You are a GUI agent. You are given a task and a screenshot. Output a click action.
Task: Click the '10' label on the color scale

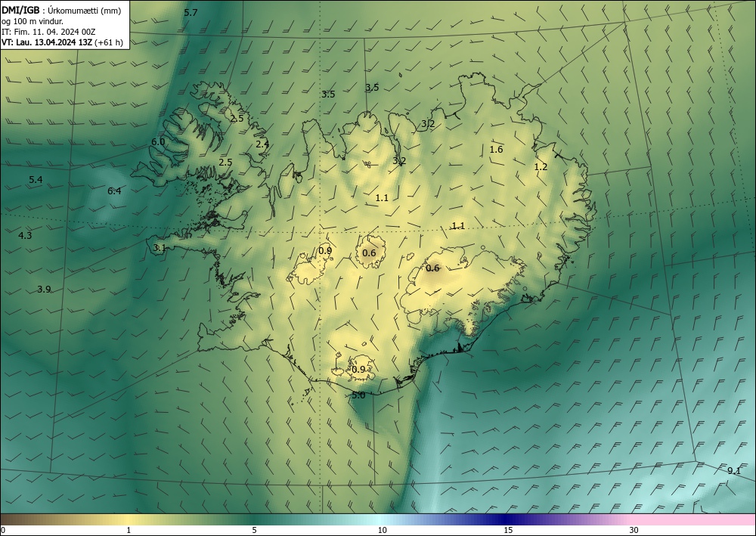(x=382, y=530)
